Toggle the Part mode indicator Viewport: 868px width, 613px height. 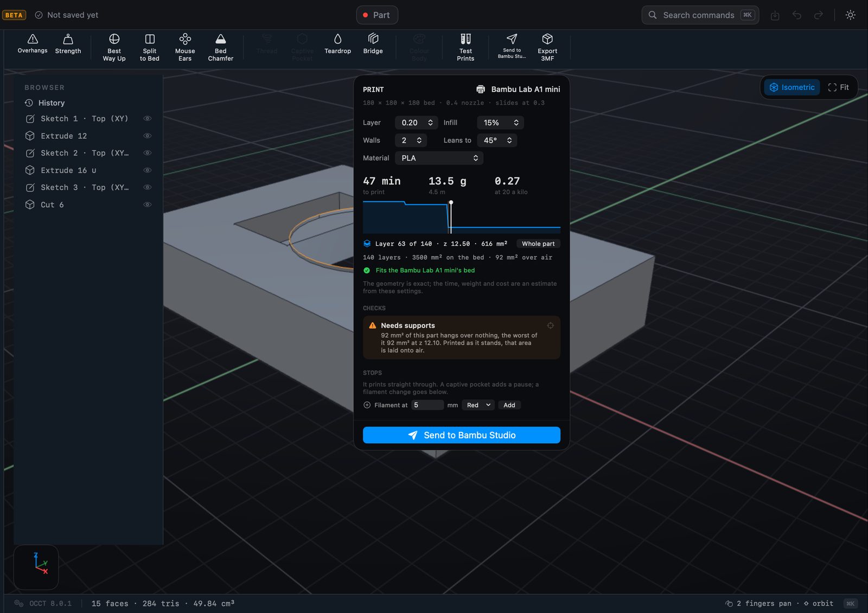pyautogui.click(x=377, y=15)
